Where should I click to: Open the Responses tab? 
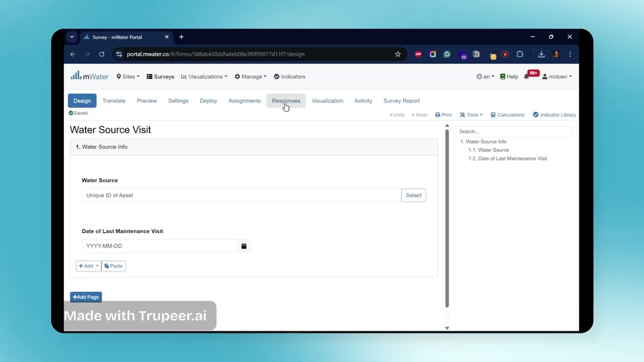click(286, 101)
